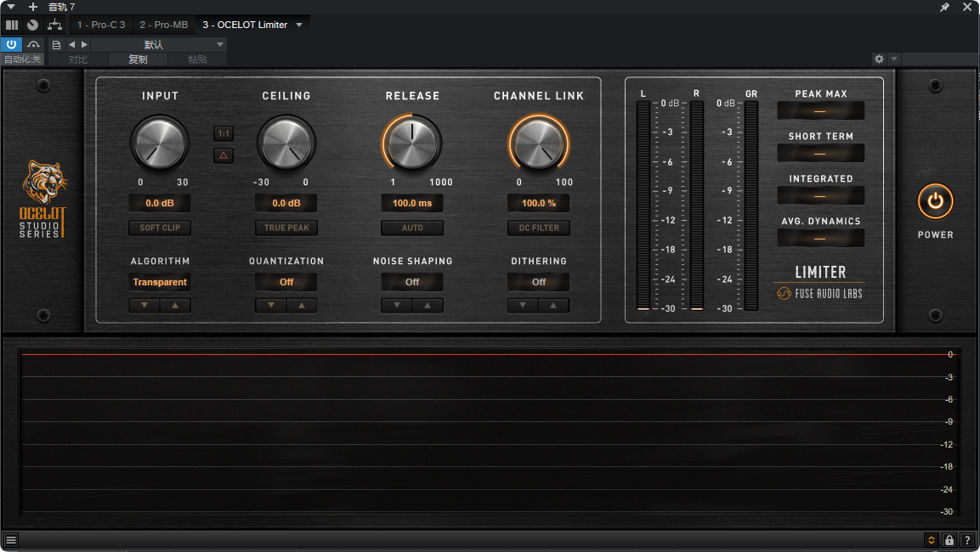This screenshot has width=980, height=552.
Task: Click the CEILING knob
Action: (x=286, y=143)
